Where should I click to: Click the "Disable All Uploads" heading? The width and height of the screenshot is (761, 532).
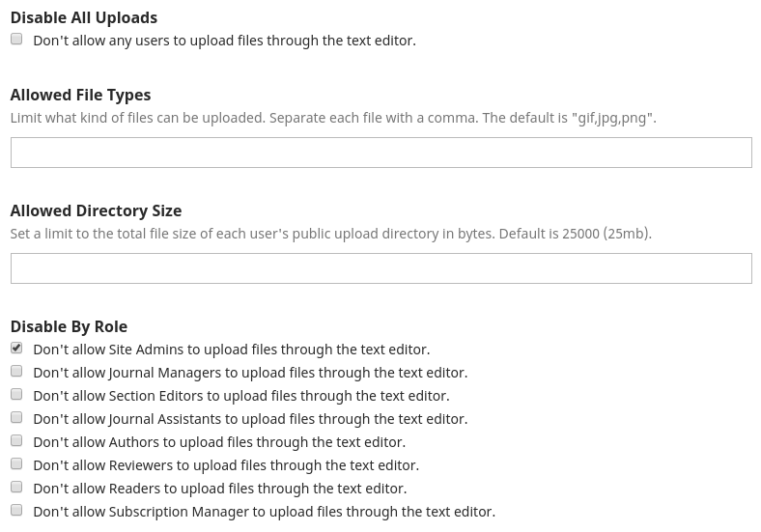click(84, 17)
